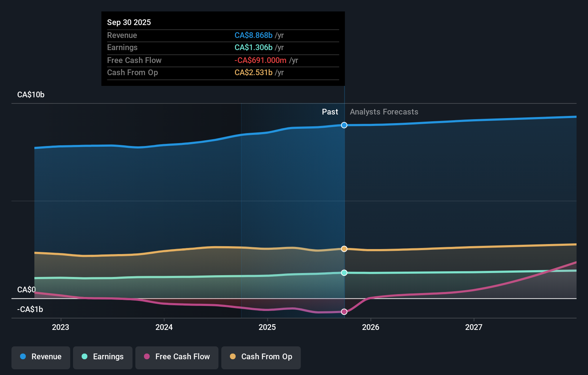The height and width of the screenshot is (375, 588).
Task: Select the CA$2.531b cash from op value
Action: tap(254, 73)
